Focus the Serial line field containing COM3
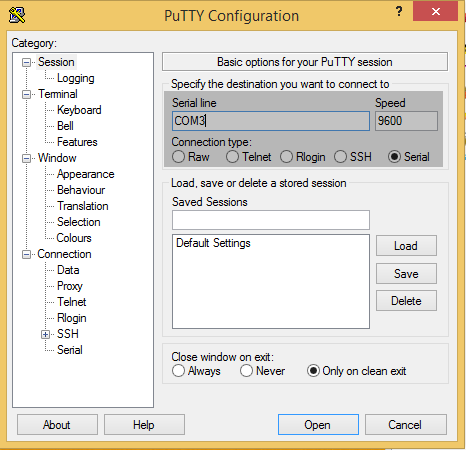The width and height of the screenshot is (466, 450). pyautogui.click(x=271, y=121)
